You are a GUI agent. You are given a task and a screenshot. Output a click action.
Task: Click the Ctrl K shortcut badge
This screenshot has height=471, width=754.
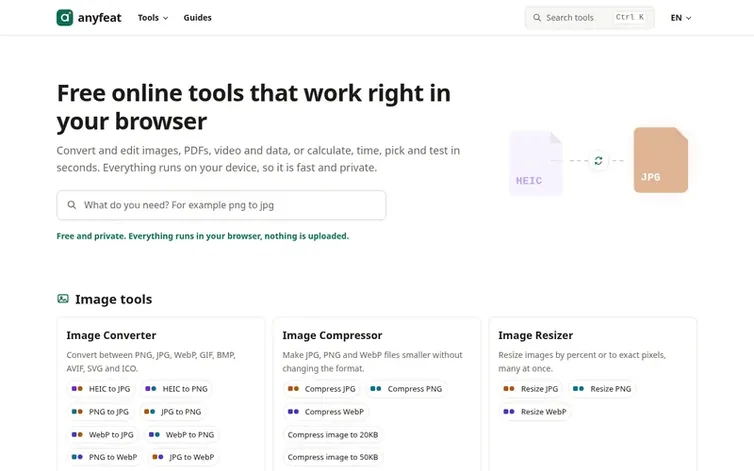click(629, 17)
